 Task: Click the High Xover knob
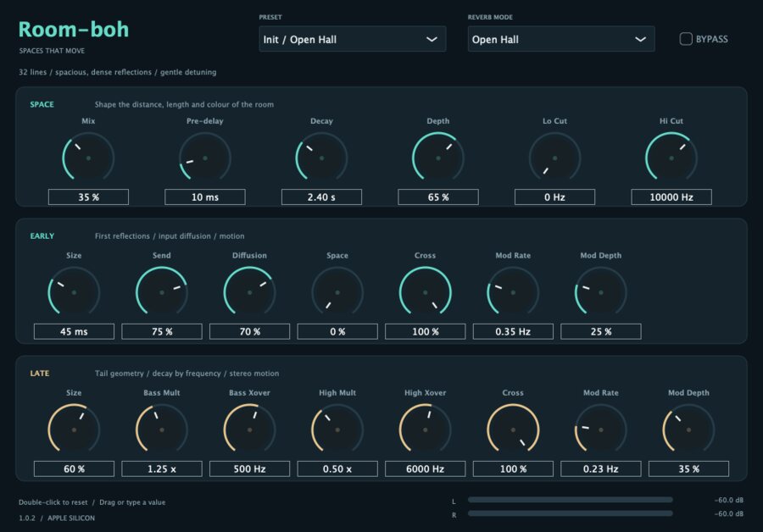[x=426, y=429]
